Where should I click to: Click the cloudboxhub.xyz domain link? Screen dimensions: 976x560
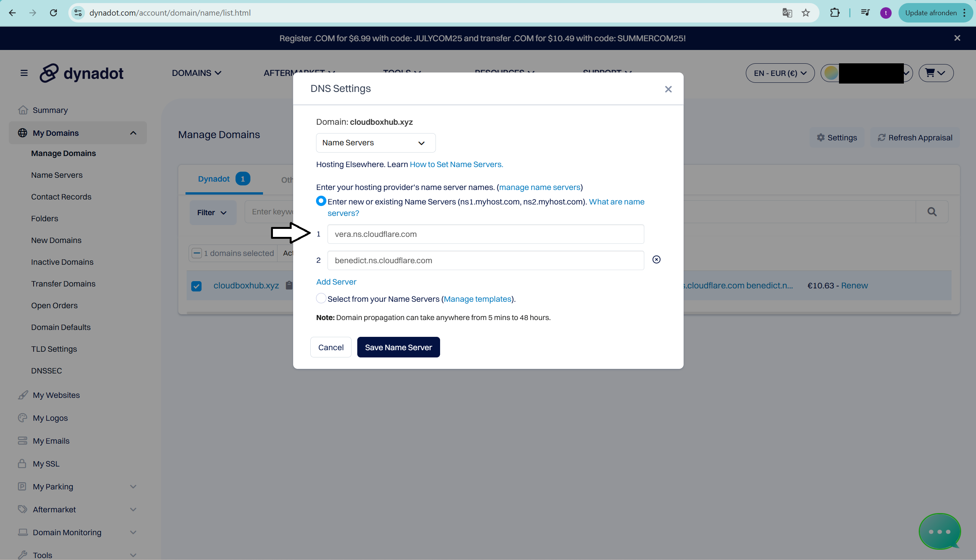246,285
